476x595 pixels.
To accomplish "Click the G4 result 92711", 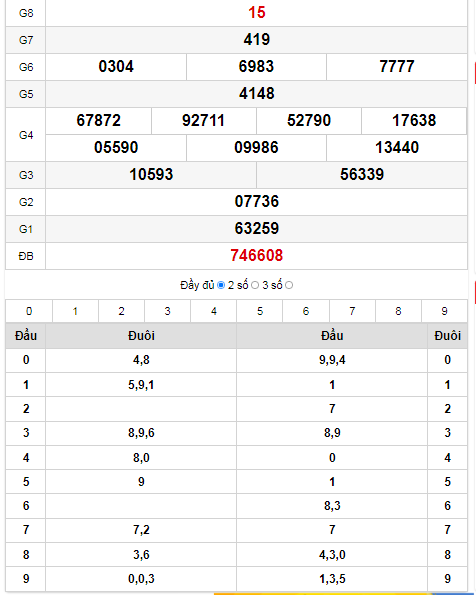I will [203, 121].
